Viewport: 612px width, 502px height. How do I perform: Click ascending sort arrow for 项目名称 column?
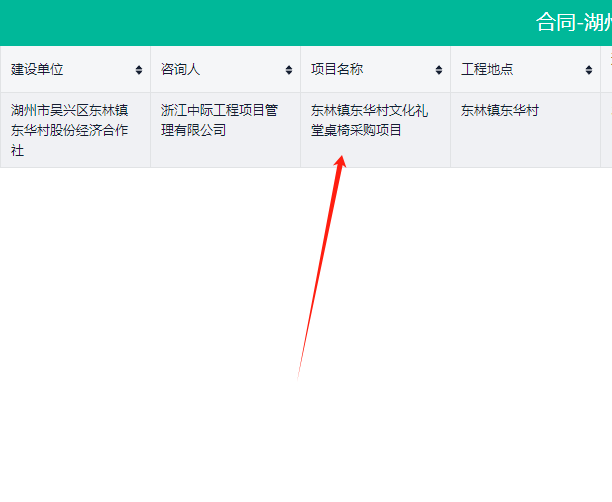(x=438, y=67)
